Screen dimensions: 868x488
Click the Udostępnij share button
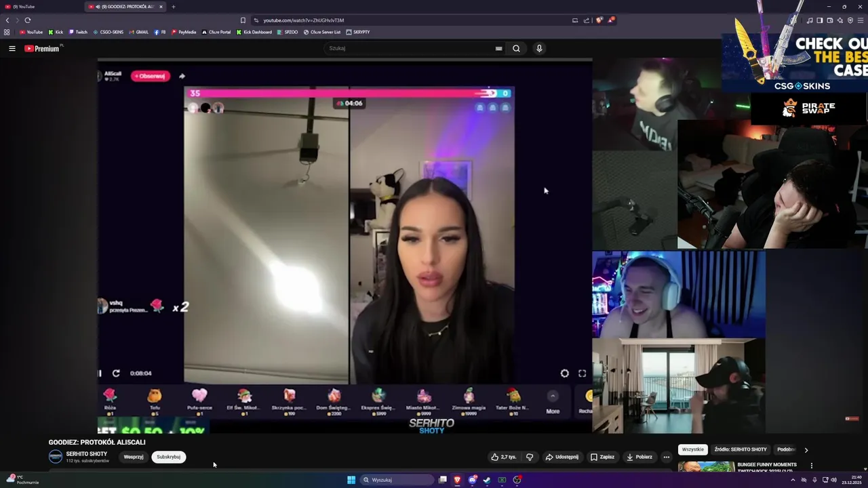pos(562,457)
